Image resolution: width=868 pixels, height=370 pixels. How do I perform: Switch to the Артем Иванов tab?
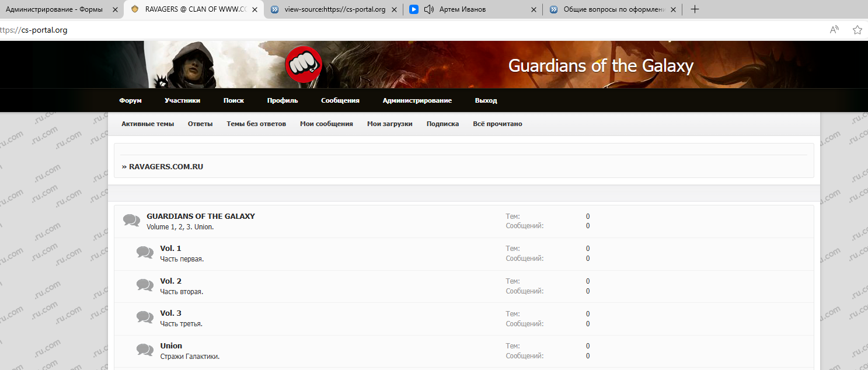click(x=473, y=9)
